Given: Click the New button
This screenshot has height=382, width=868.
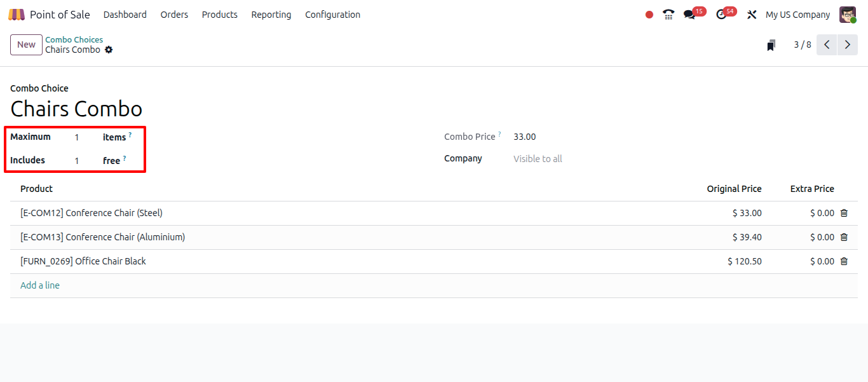Looking at the screenshot, I should point(26,44).
